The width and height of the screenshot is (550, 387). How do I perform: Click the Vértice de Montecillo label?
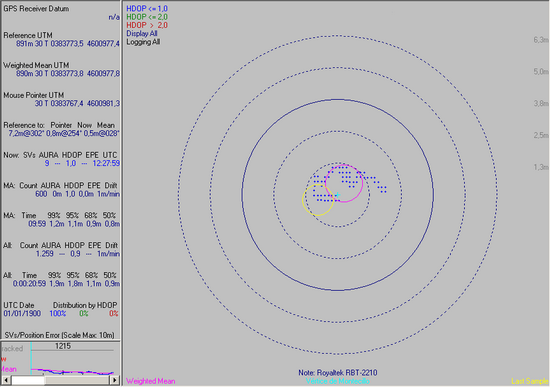[x=337, y=381]
